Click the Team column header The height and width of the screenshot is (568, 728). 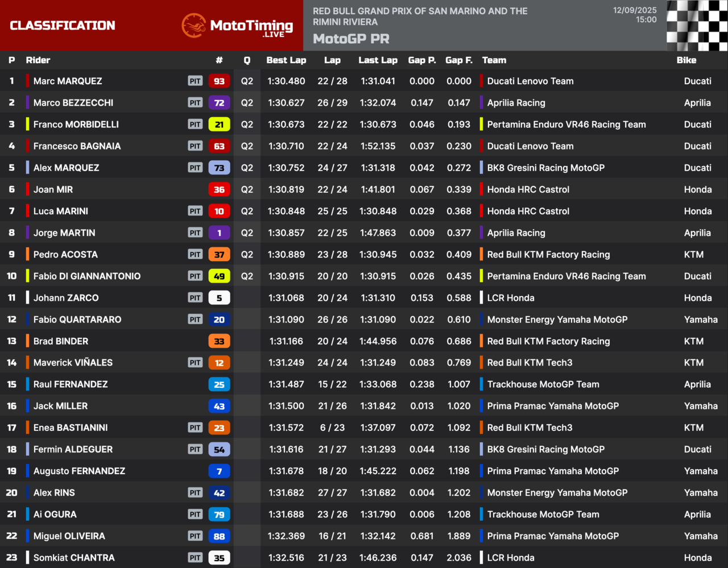494,60
